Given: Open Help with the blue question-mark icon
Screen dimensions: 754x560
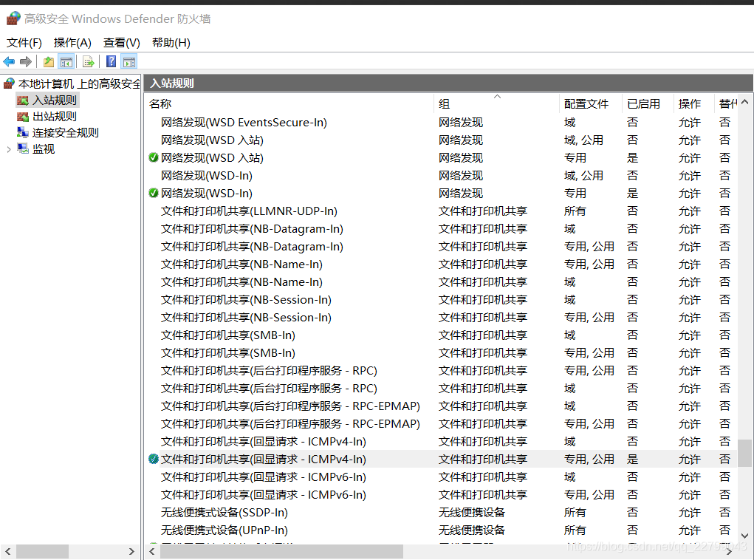Looking at the screenshot, I should click(111, 61).
